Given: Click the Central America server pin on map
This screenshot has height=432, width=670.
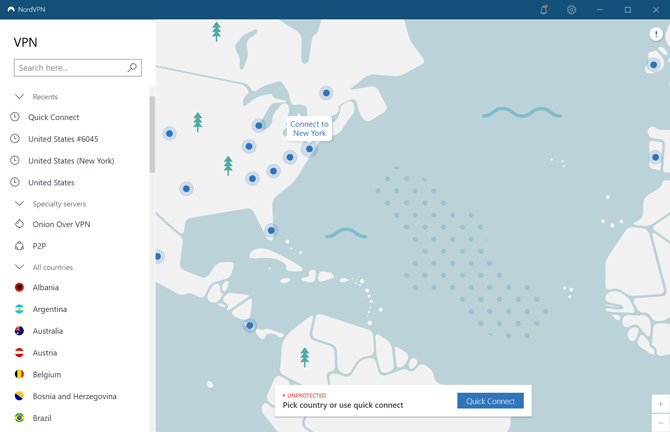Looking at the screenshot, I should (250, 326).
